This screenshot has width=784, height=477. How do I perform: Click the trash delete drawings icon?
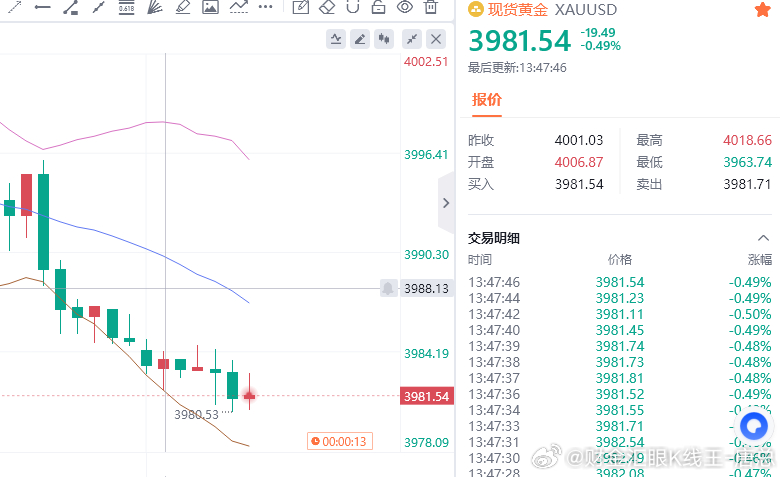pos(430,6)
